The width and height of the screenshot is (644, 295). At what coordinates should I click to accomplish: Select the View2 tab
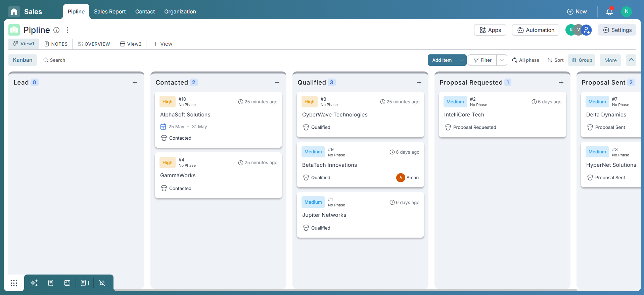131,44
